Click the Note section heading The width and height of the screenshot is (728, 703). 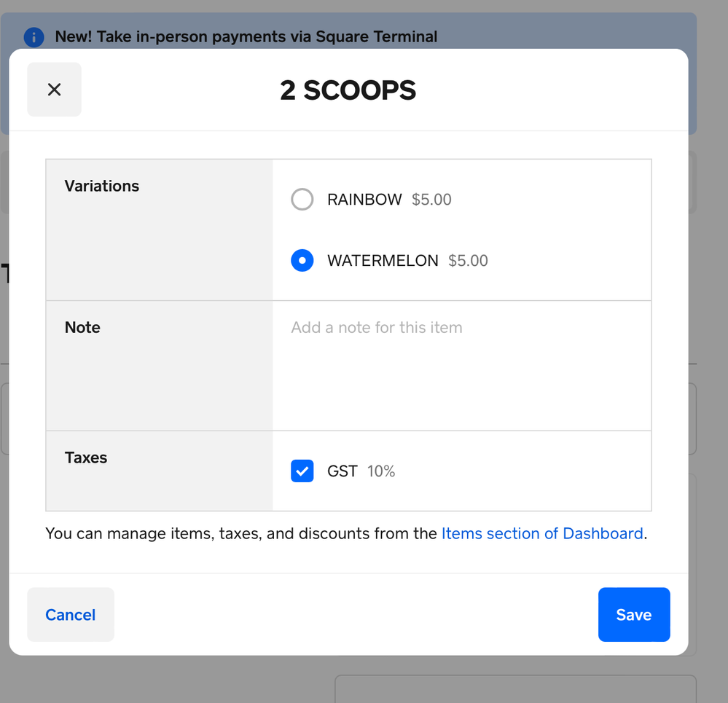click(82, 327)
